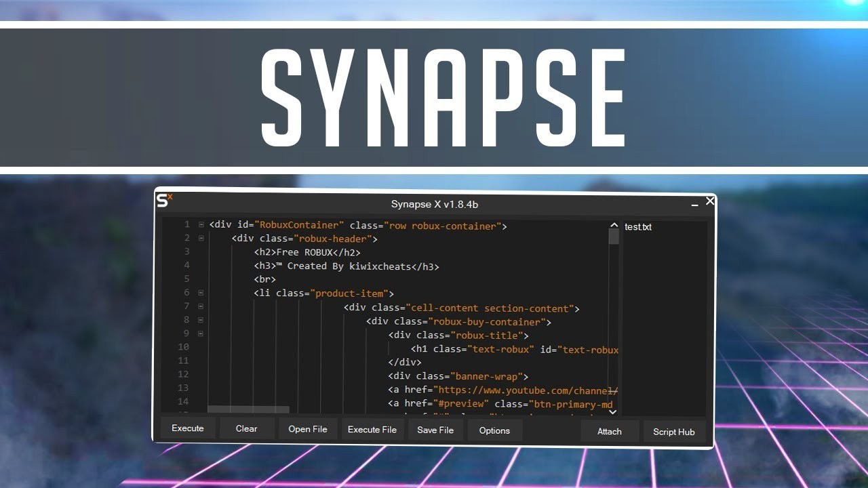Collapse the fold marker on line 1

pos(201,224)
